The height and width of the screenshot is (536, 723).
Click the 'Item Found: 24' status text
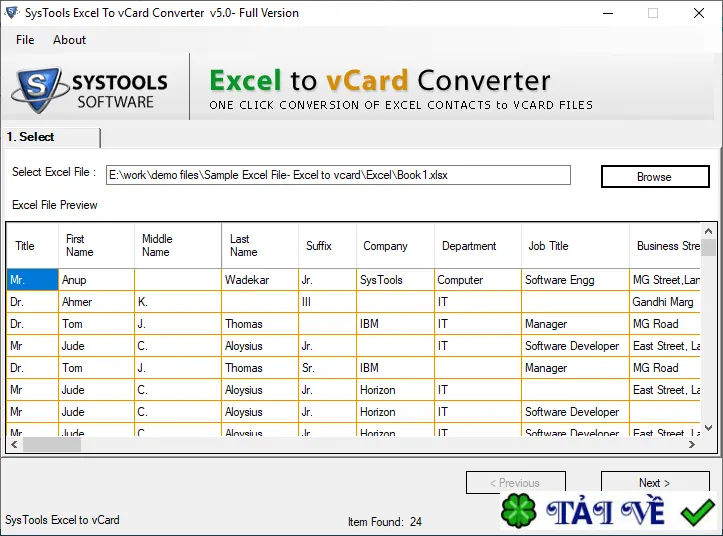385,522
